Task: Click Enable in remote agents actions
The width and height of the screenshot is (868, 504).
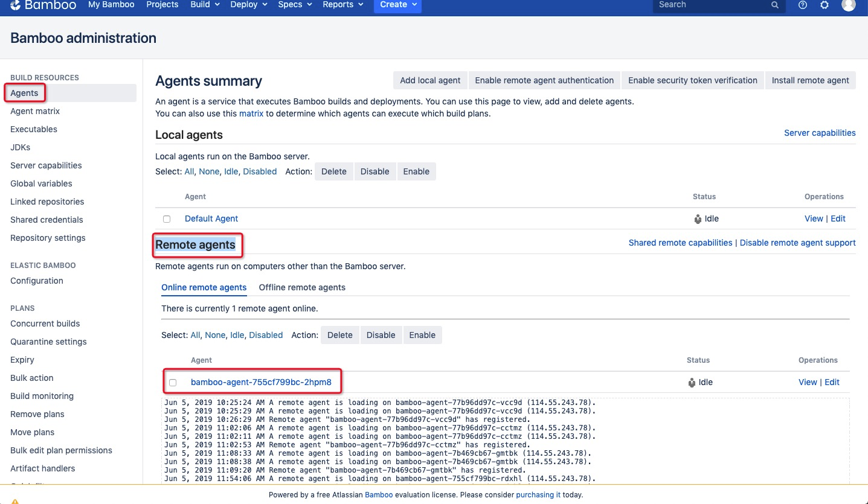Action: pyautogui.click(x=422, y=335)
